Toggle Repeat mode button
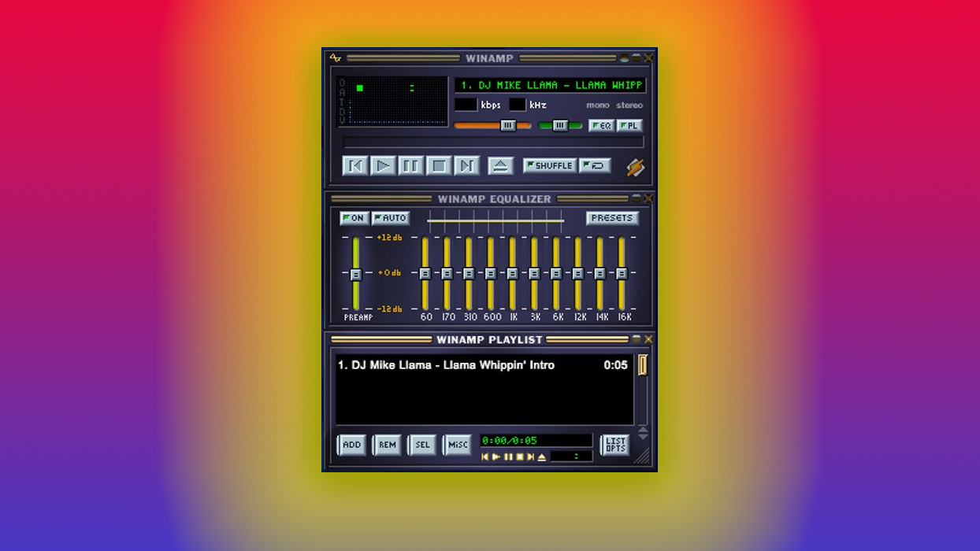This screenshot has width=980, height=551. point(595,165)
